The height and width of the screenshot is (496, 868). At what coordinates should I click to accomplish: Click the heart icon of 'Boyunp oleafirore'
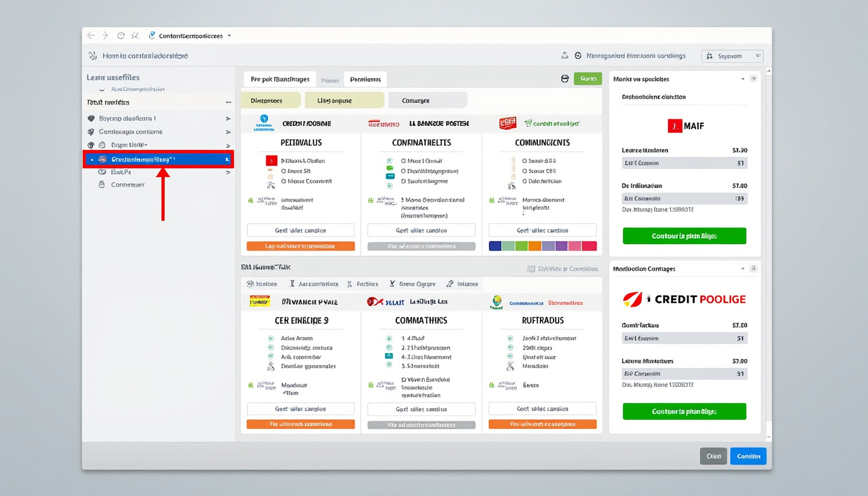click(91, 119)
